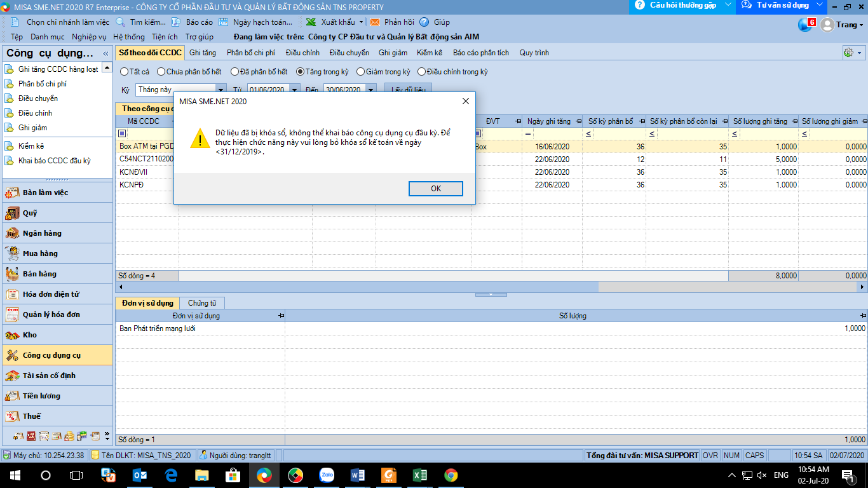Open the Nghiệp vụ menu
The height and width of the screenshot is (488, 868).
click(89, 37)
